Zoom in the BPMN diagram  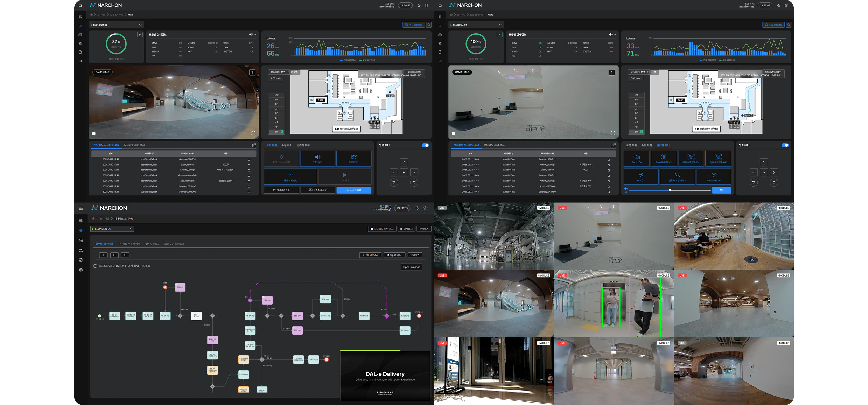click(x=114, y=255)
